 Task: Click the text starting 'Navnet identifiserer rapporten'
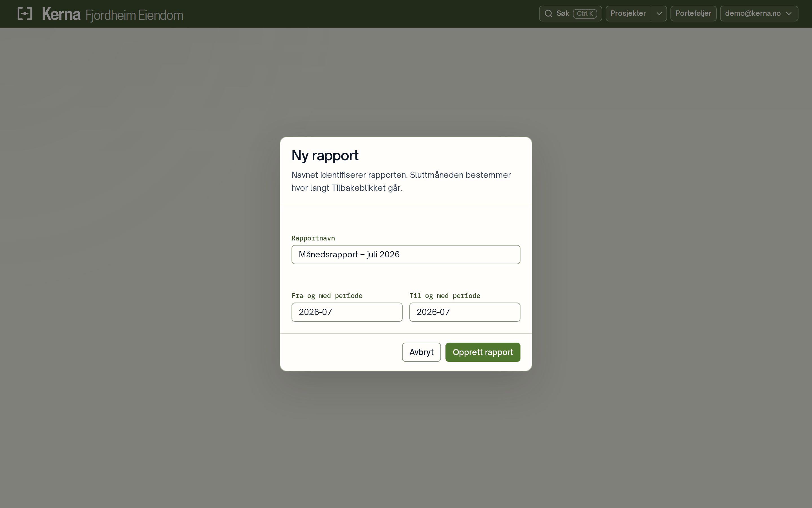point(401,181)
